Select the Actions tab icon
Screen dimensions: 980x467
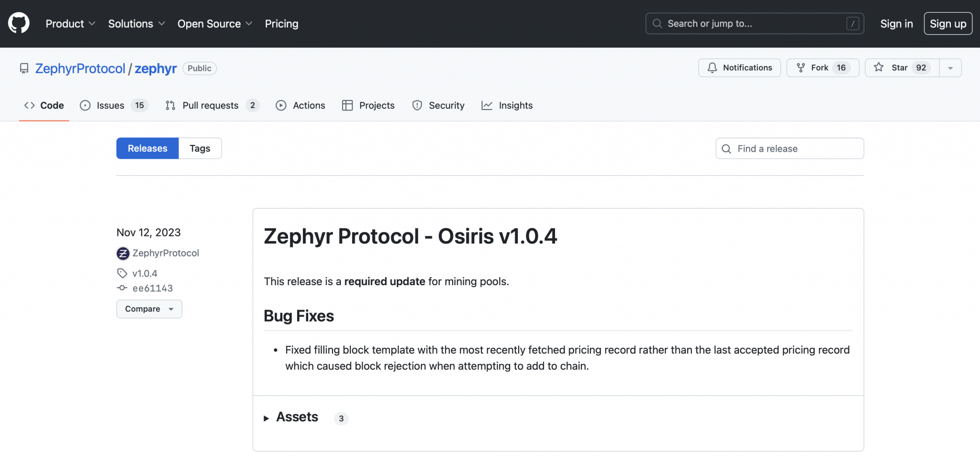coord(281,105)
